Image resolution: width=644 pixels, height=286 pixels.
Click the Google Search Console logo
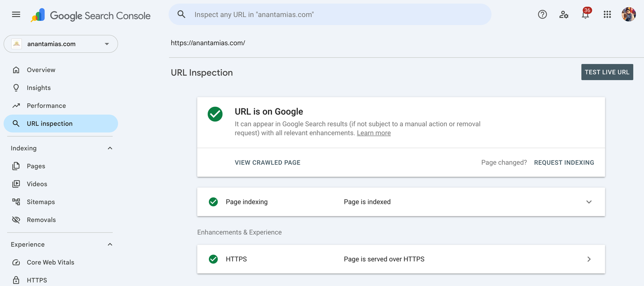(x=91, y=15)
